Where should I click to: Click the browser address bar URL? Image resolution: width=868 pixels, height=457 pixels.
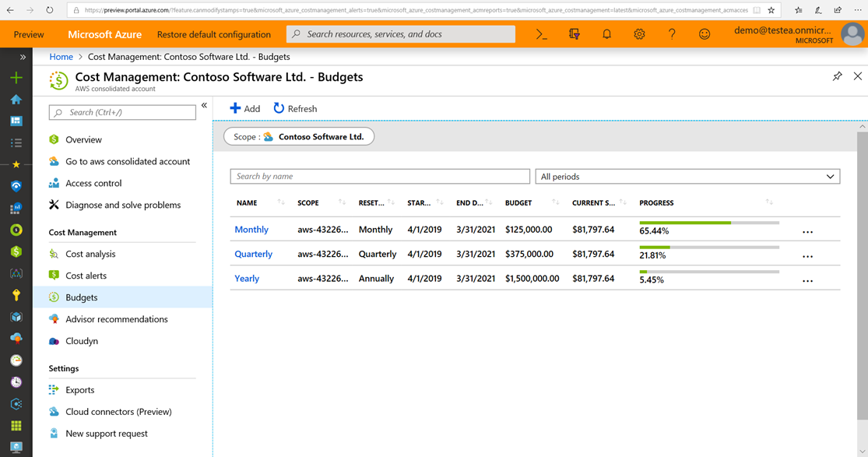pos(415,10)
